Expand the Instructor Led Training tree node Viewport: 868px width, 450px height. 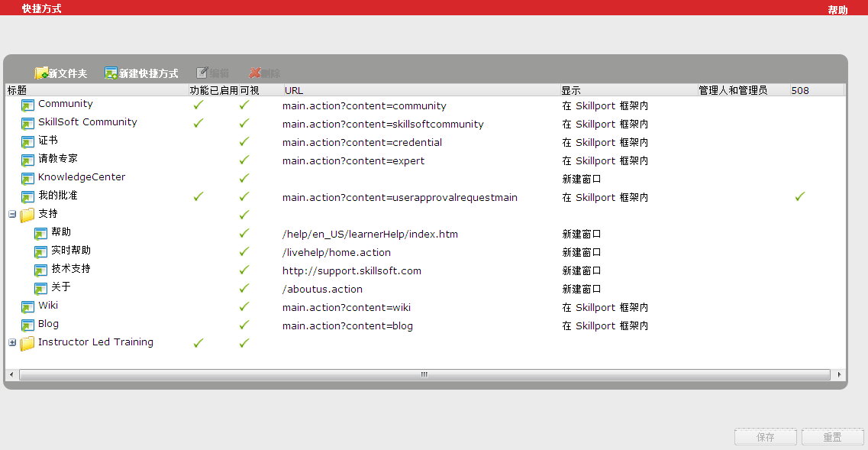click(x=11, y=343)
